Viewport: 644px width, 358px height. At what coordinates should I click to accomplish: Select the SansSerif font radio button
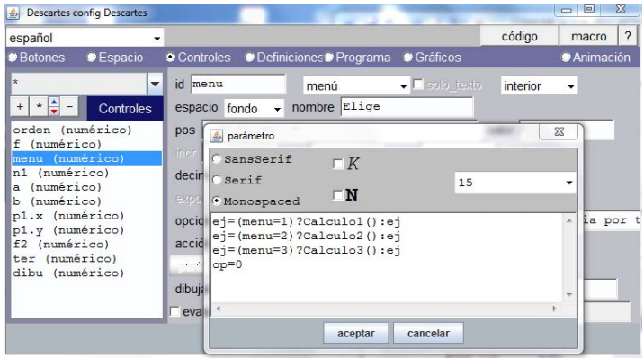(217, 159)
